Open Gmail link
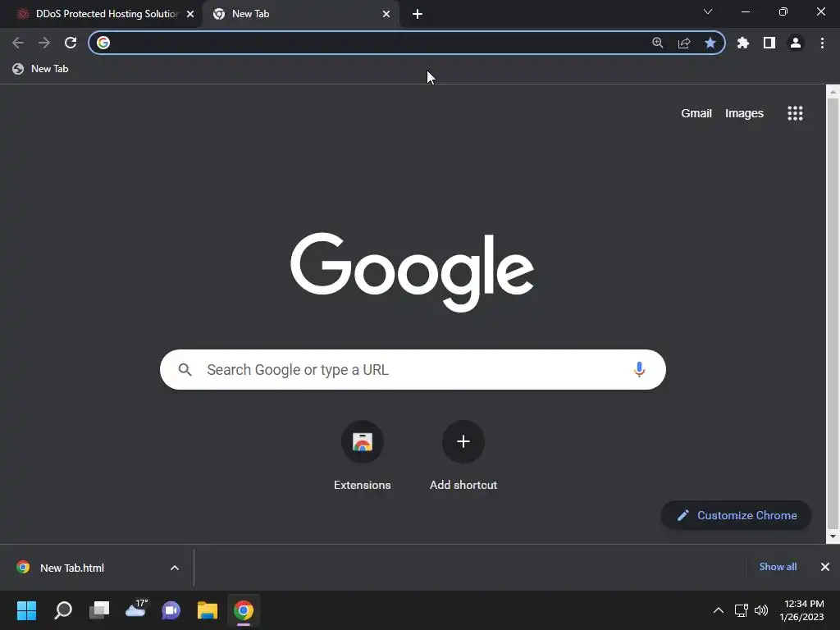 tap(696, 113)
